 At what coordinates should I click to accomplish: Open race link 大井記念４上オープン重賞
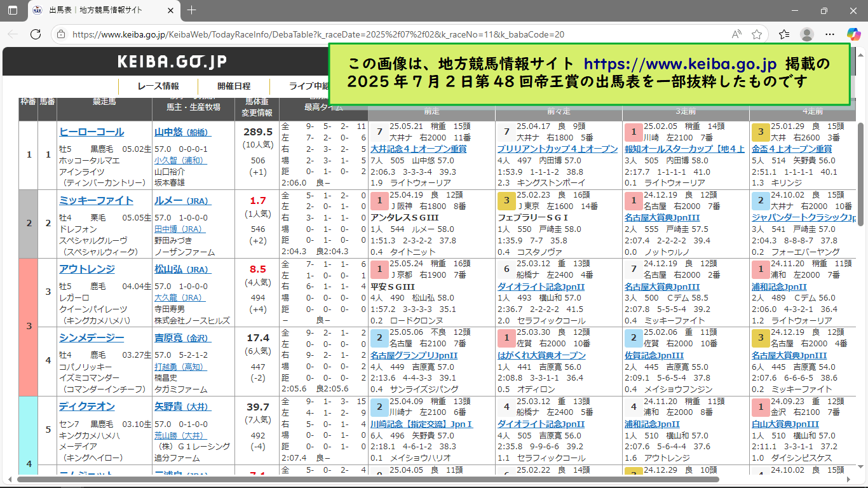[x=418, y=149]
